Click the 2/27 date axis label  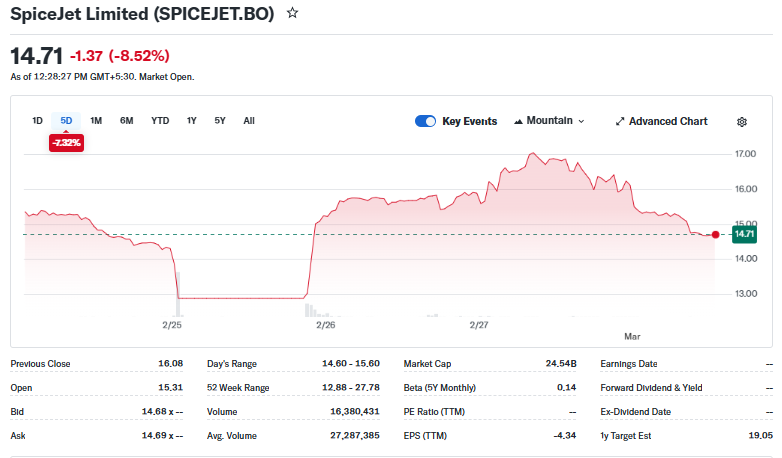tap(479, 325)
